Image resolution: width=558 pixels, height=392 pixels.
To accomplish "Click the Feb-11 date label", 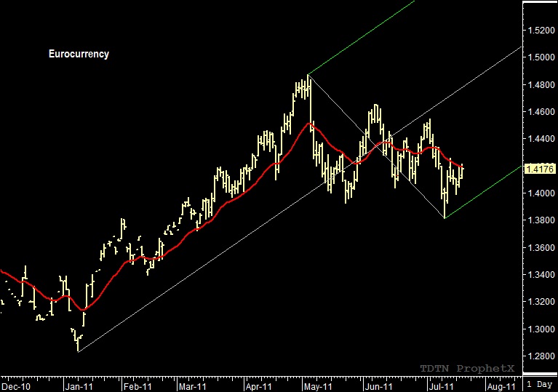I will point(137,386).
